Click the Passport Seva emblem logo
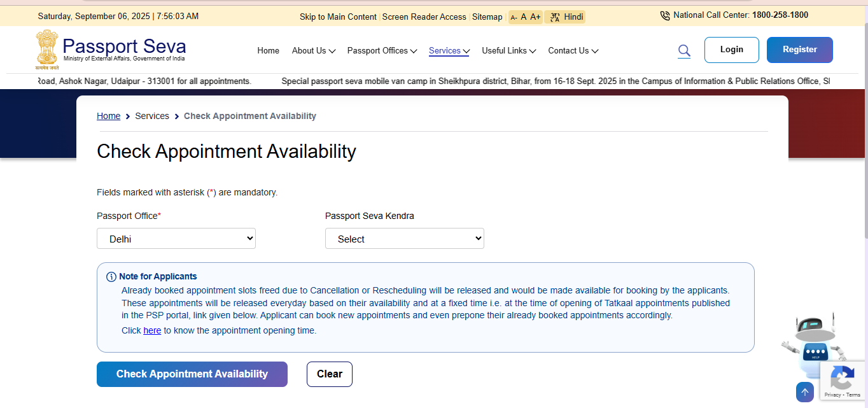The width and height of the screenshot is (868, 408). point(47,49)
